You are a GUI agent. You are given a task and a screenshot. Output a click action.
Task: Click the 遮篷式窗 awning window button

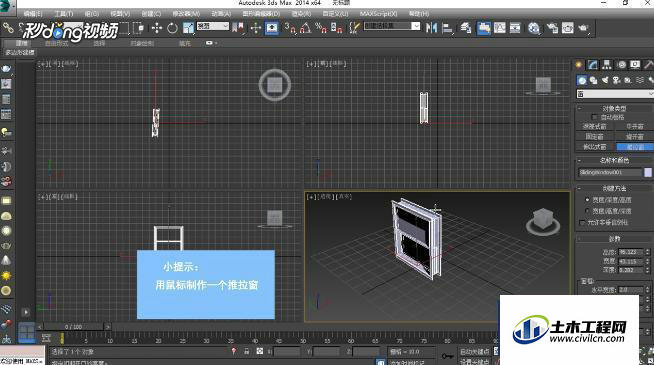coord(594,126)
